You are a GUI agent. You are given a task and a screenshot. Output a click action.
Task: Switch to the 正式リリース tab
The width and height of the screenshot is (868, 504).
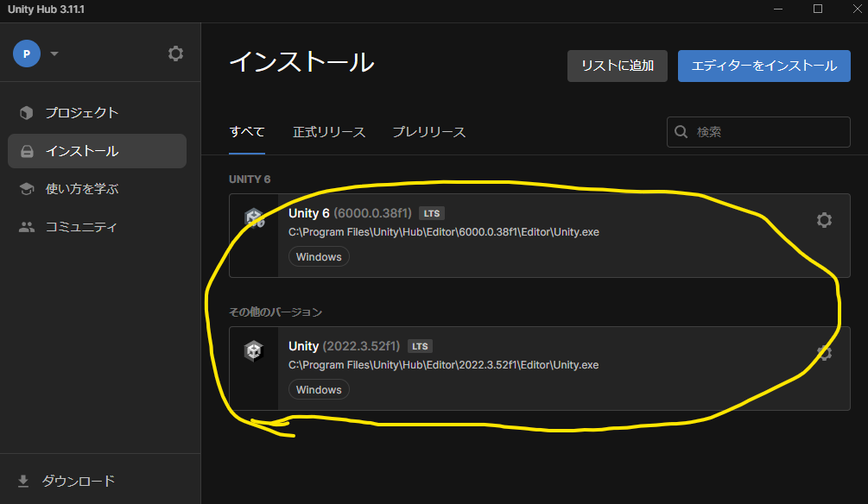(328, 132)
